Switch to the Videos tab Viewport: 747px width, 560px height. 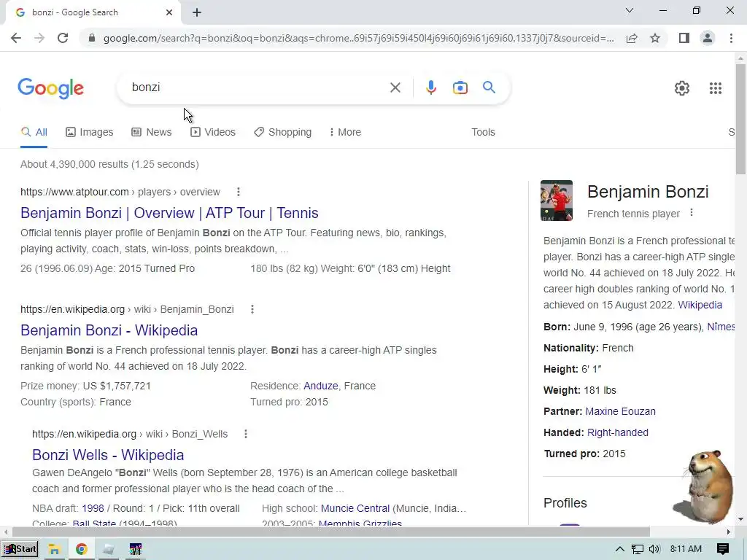click(x=213, y=133)
